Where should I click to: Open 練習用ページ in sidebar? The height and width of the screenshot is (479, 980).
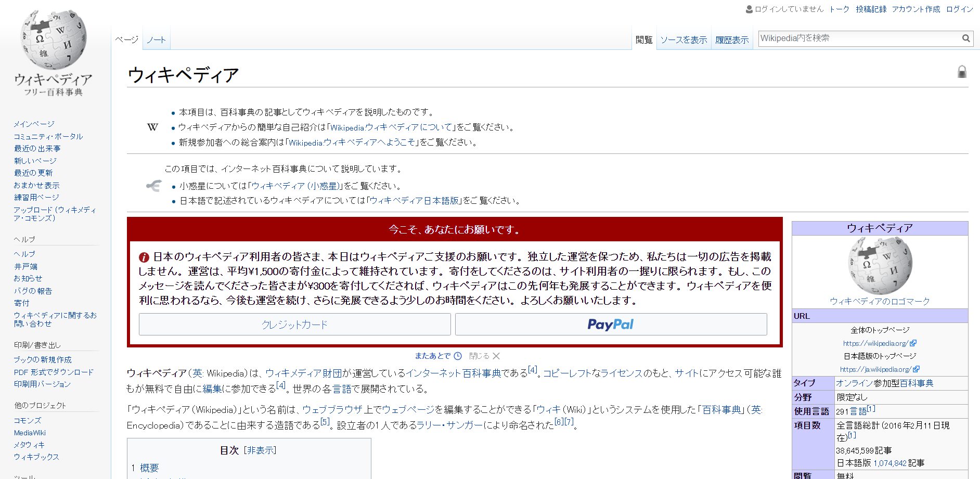click(36, 198)
